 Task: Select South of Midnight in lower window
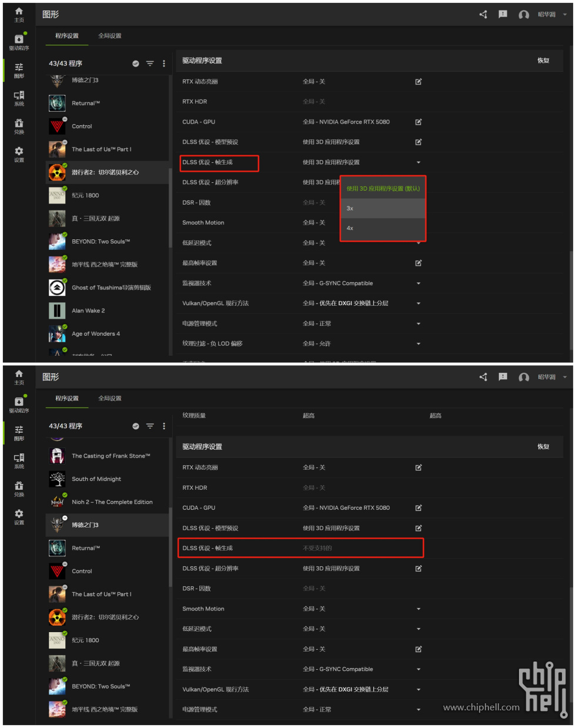107,479
